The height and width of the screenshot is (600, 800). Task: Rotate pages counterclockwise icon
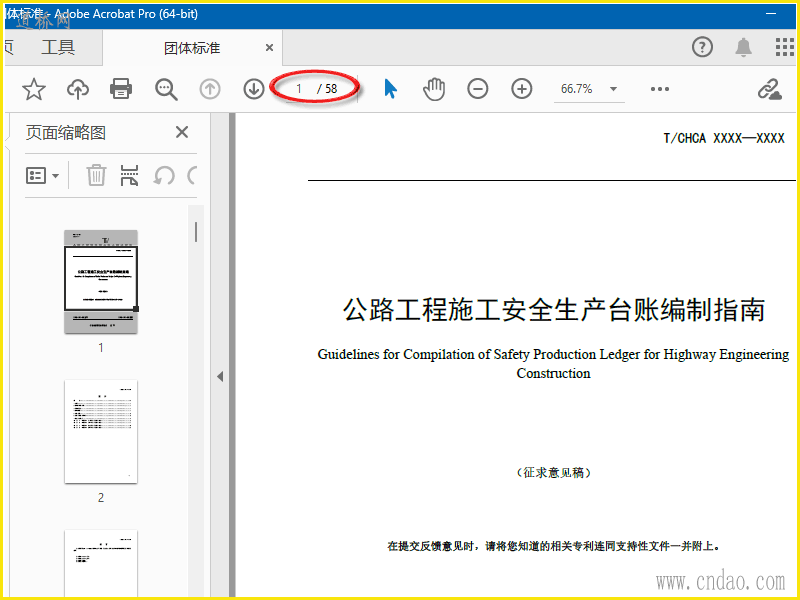click(x=164, y=176)
